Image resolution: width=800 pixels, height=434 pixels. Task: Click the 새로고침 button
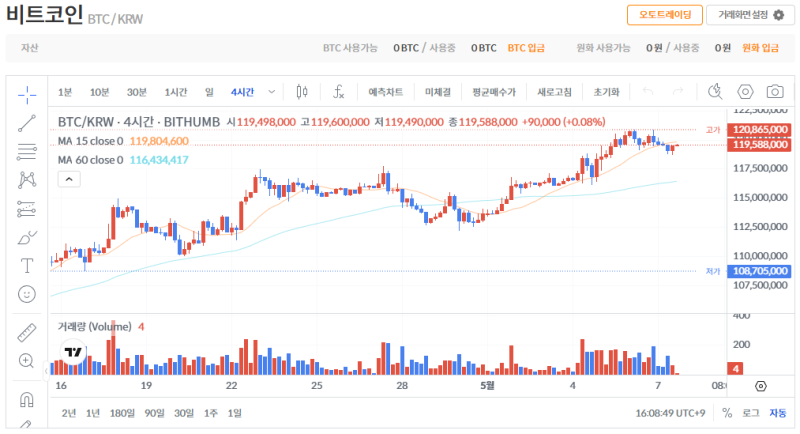(x=554, y=92)
